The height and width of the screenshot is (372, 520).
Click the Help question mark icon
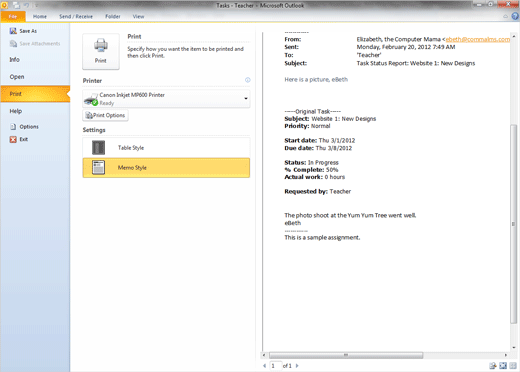coord(515,16)
